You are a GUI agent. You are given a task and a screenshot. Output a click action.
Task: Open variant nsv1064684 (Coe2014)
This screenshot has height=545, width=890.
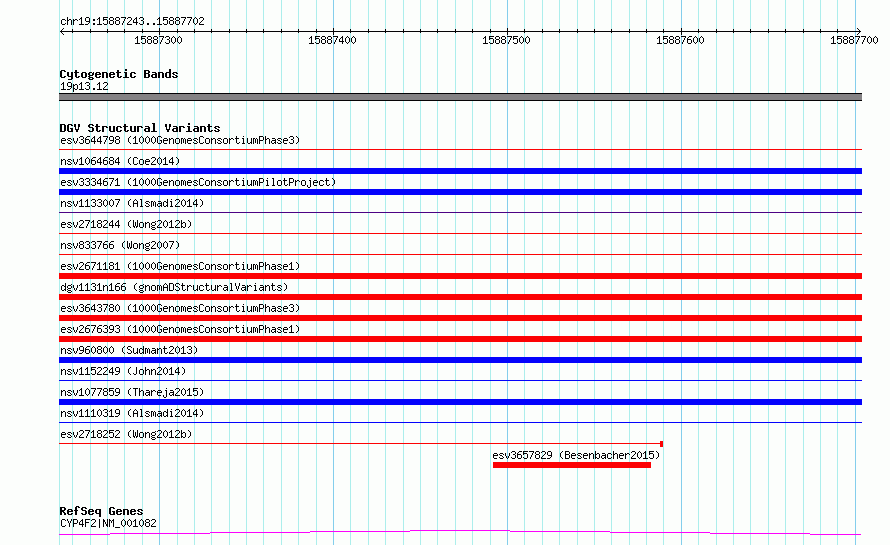click(x=120, y=161)
